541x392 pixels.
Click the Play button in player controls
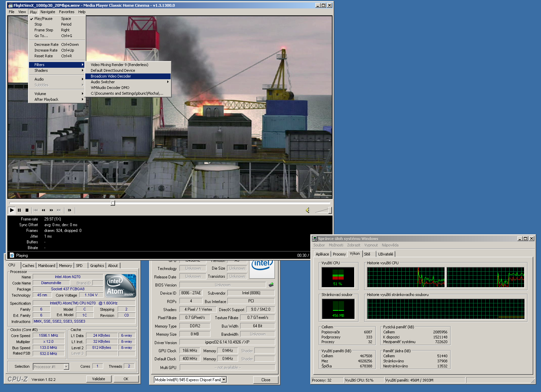pos(12,210)
